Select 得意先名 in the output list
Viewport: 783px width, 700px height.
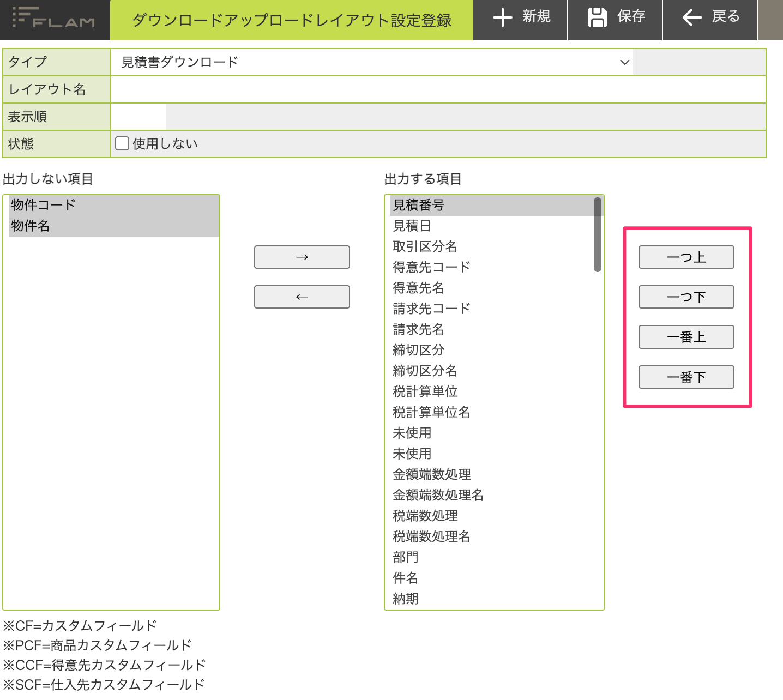[x=492, y=288]
